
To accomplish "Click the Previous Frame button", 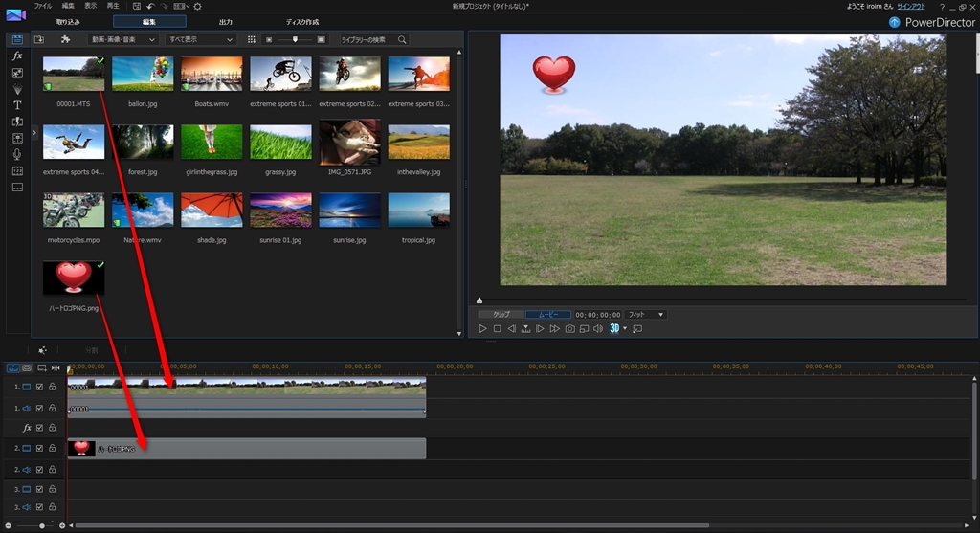I will 511,328.
